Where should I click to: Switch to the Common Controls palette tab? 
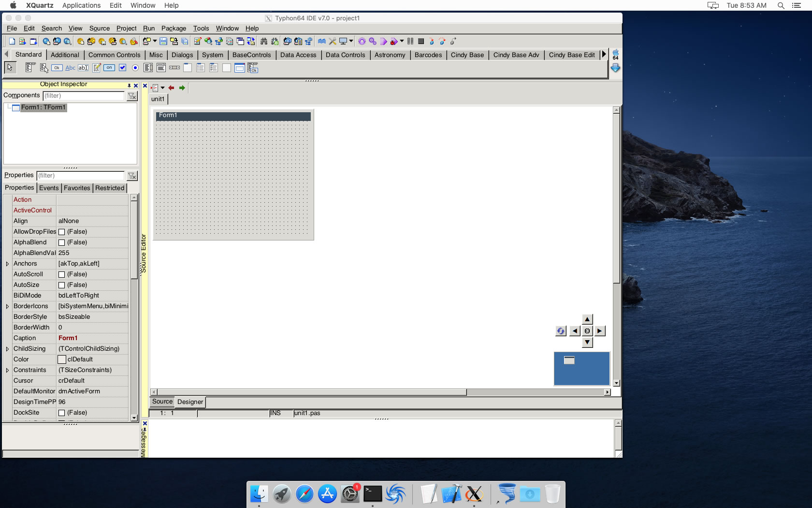tap(114, 55)
